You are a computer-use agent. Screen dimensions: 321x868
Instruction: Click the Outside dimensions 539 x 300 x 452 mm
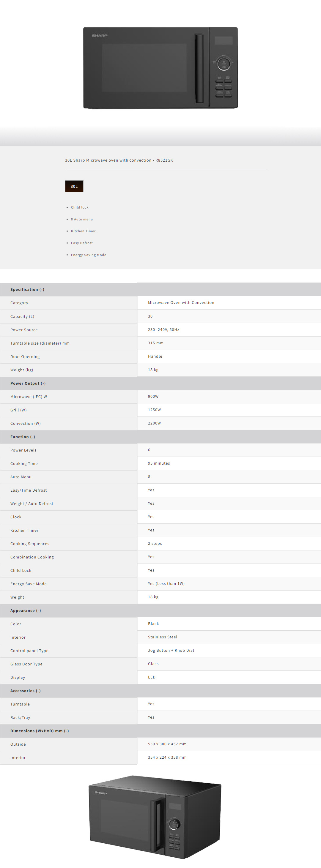167,744
